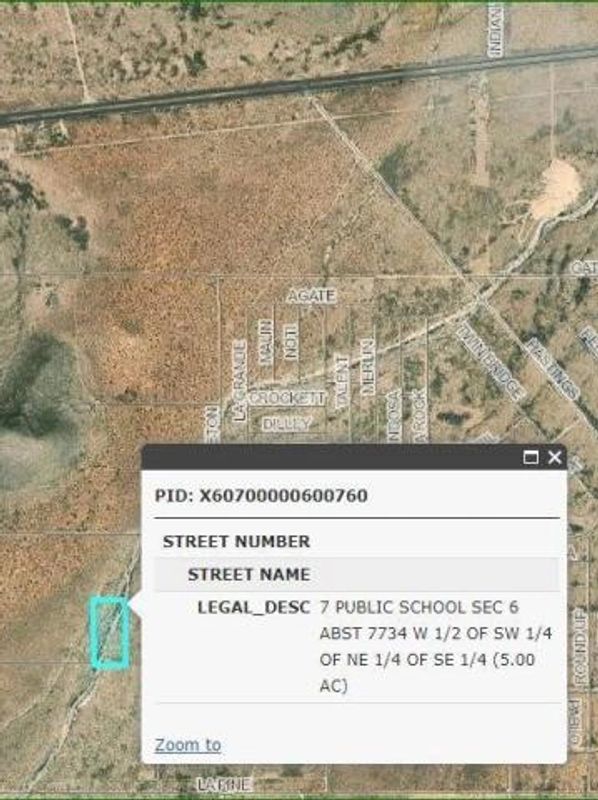Click the INDIAN road label
598x800 pixels.
pos(495,29)
